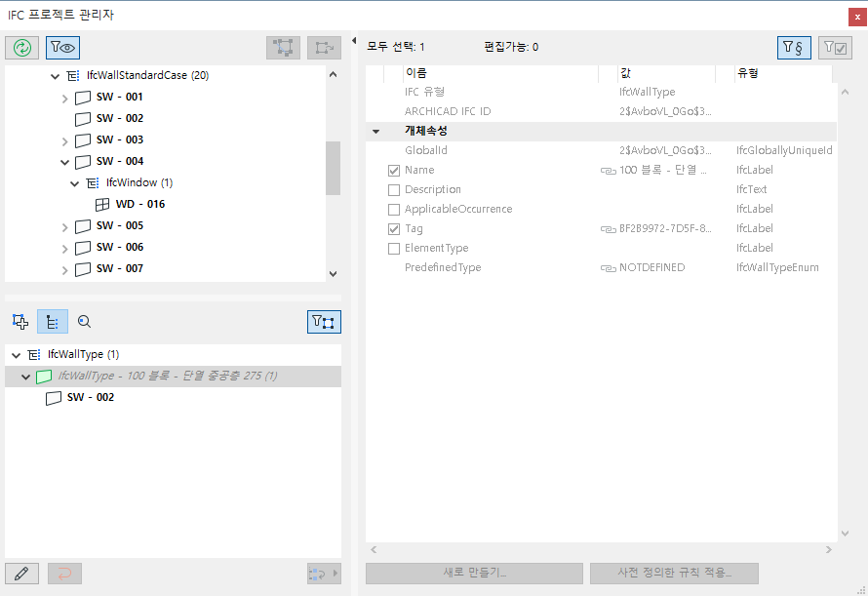The image size is (868, 596).
Task: Select the GlobalId property row
Action: (601, 150)
